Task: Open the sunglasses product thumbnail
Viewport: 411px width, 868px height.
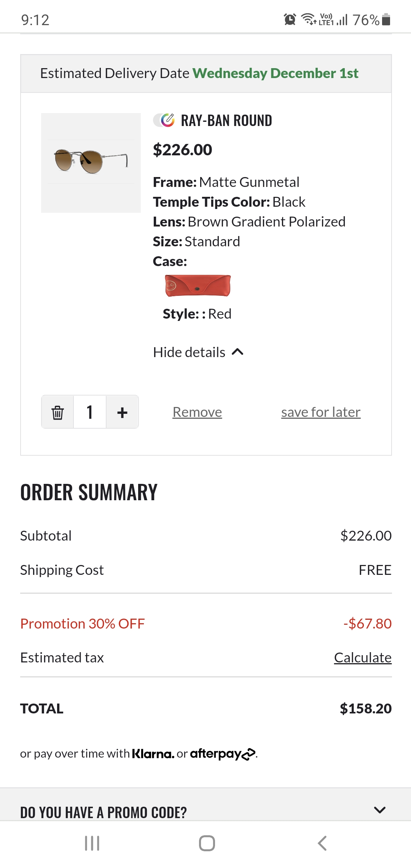Action: (x=91, y=163)
